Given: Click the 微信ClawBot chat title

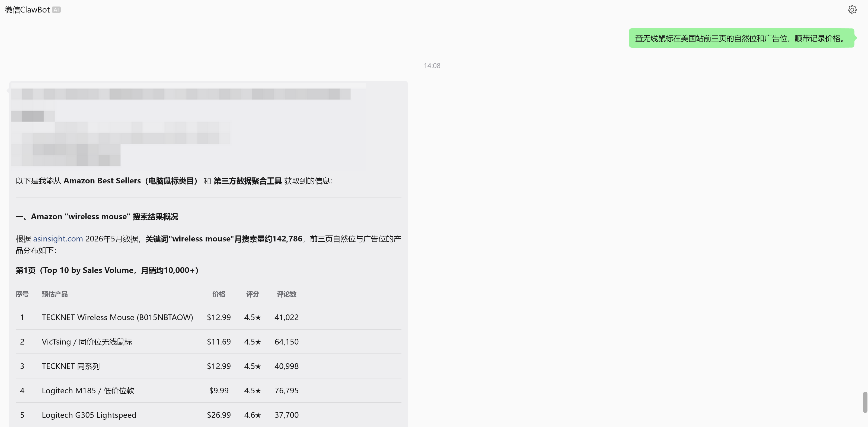Looking at the screenshot, I should pos(27,10).
